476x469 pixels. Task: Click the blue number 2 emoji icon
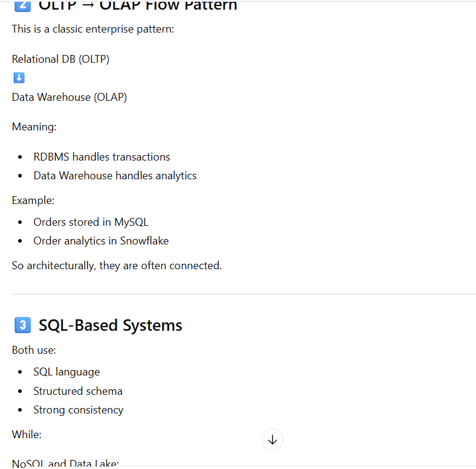click(22, 5)
